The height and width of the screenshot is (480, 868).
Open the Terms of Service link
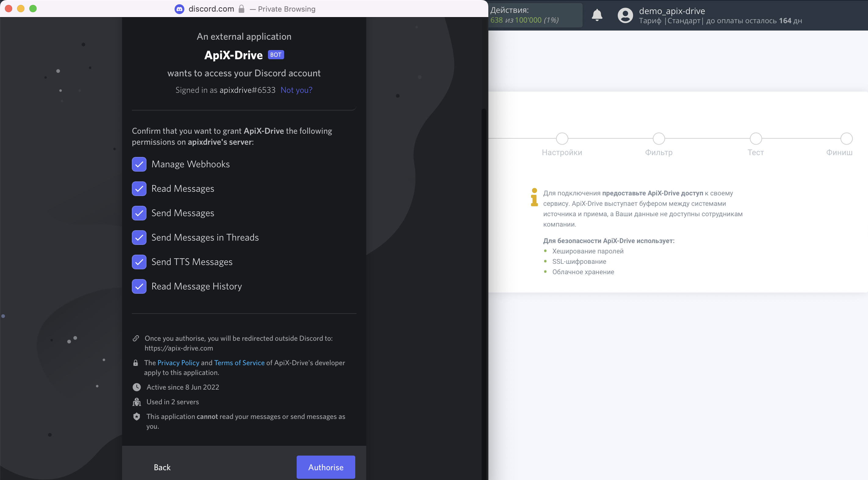coord(239,363)
